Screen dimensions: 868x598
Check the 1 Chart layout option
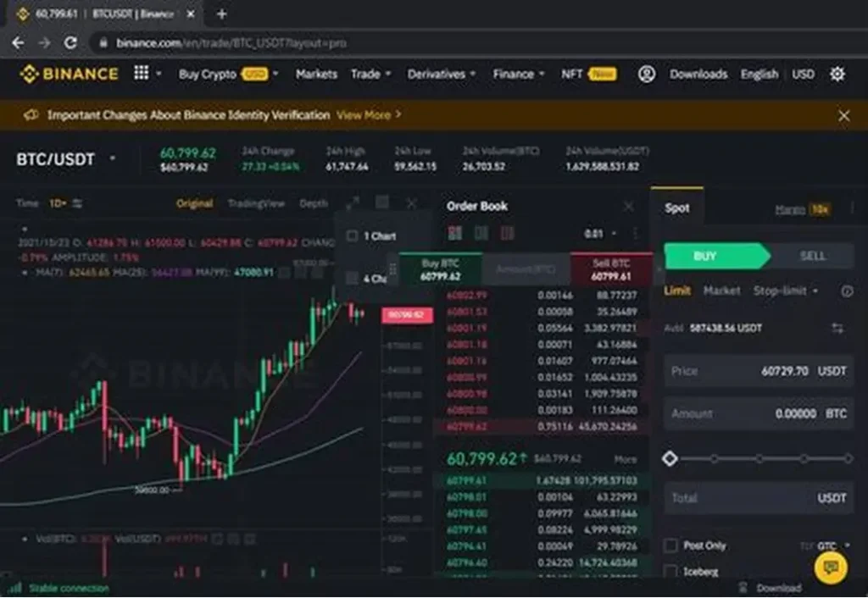click(353, 235)
